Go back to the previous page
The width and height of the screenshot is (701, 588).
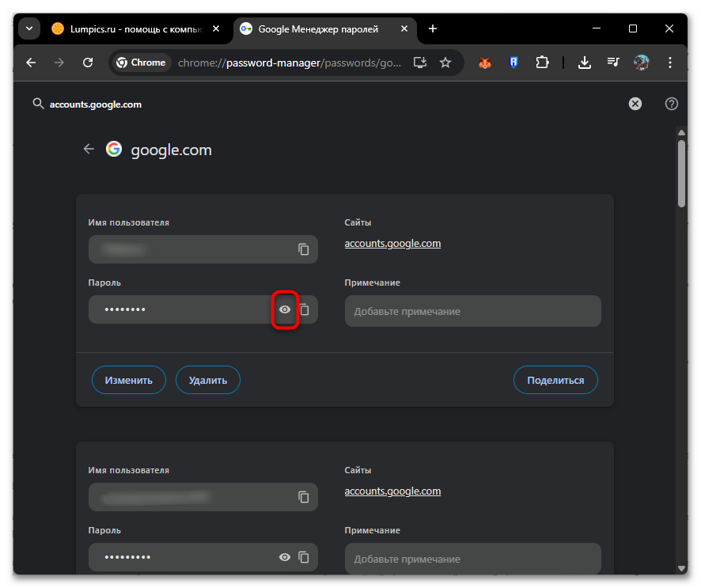click(31, 63)
